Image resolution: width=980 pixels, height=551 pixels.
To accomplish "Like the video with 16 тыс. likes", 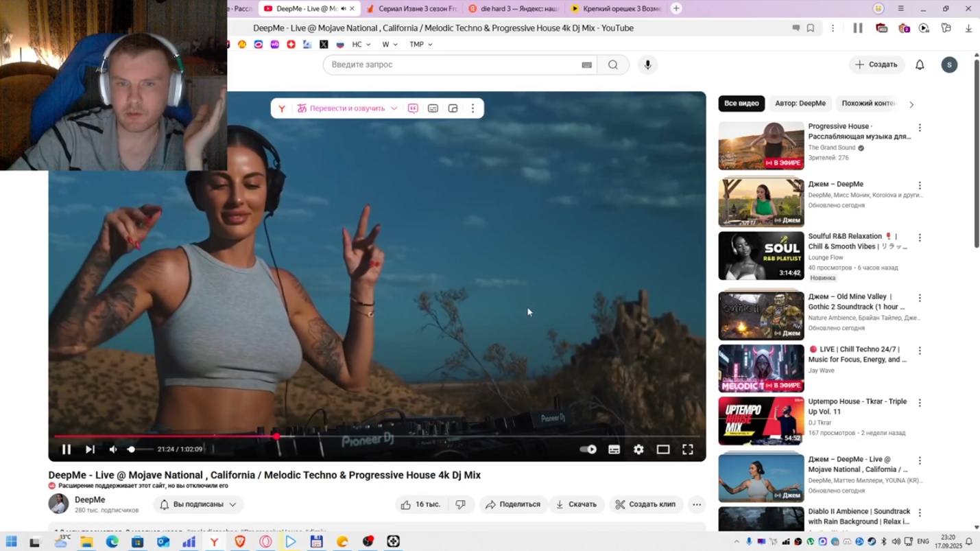I will pyautogui.click(x=420, y=504).
